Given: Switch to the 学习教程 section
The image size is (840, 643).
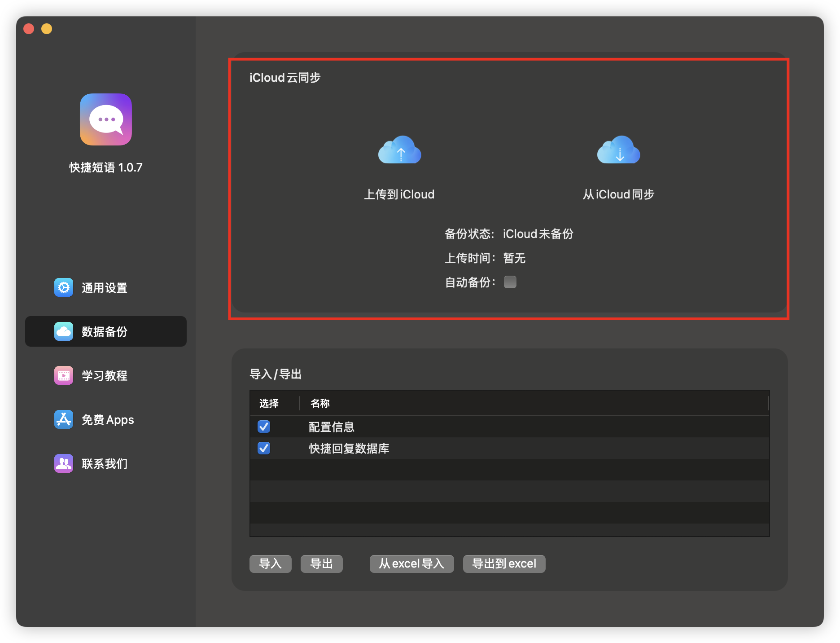Looking at the screenshot, I should pos(105,376).
